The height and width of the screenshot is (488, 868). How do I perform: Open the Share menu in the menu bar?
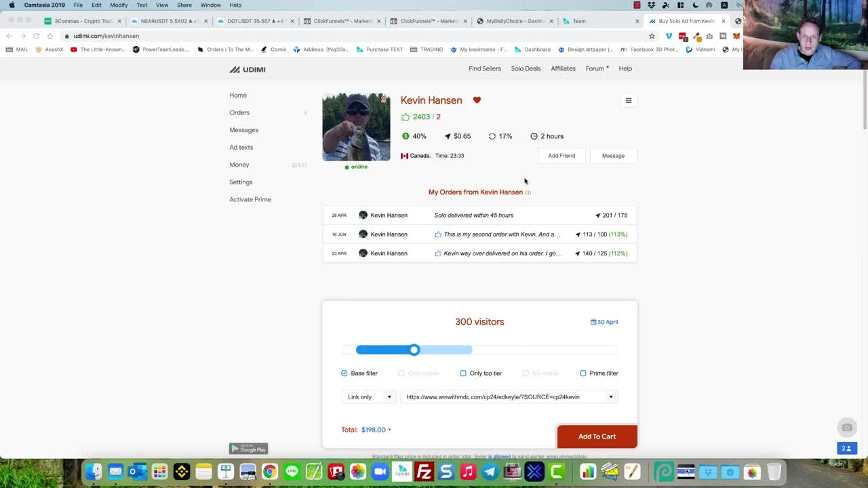pos(184,5)
